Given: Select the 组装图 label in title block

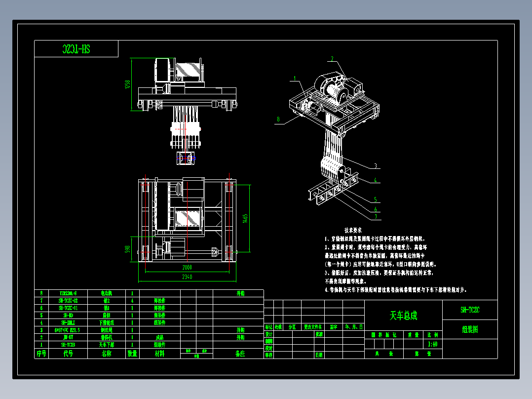Looking at the screenshot, I should 470,329.
